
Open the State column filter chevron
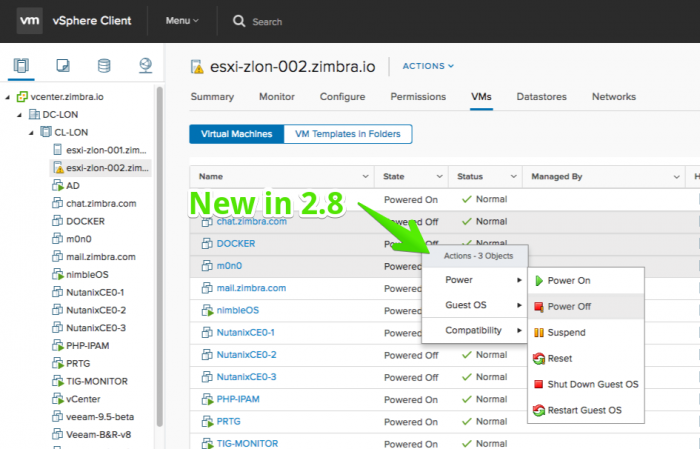[x=439, y=177]
